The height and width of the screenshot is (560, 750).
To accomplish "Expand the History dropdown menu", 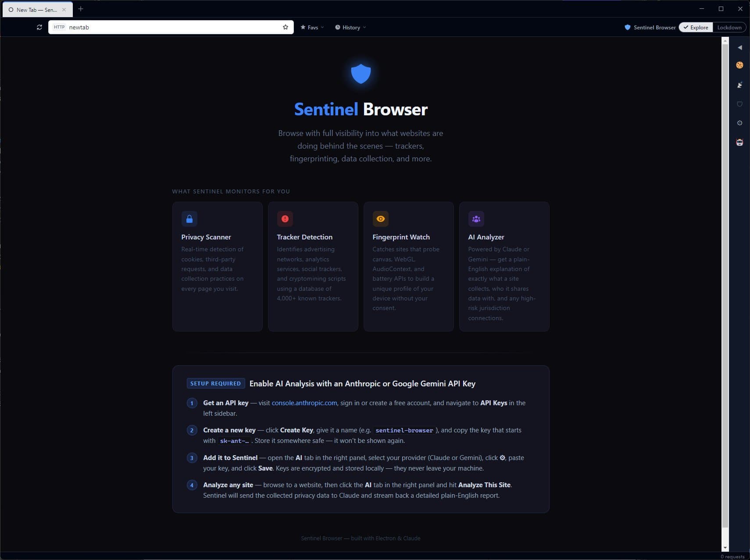I will point(350,27).
